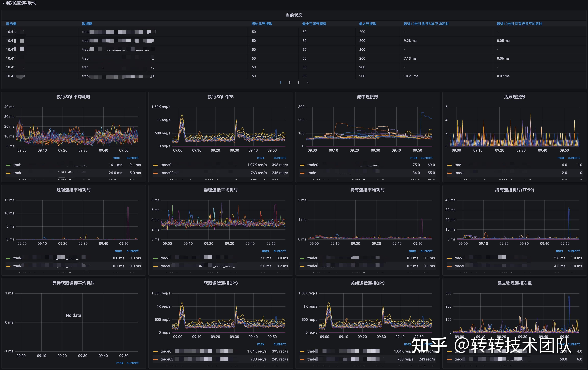Go to page 2 of the status table
The image size is (588, 370).
(x=289, y=83)
